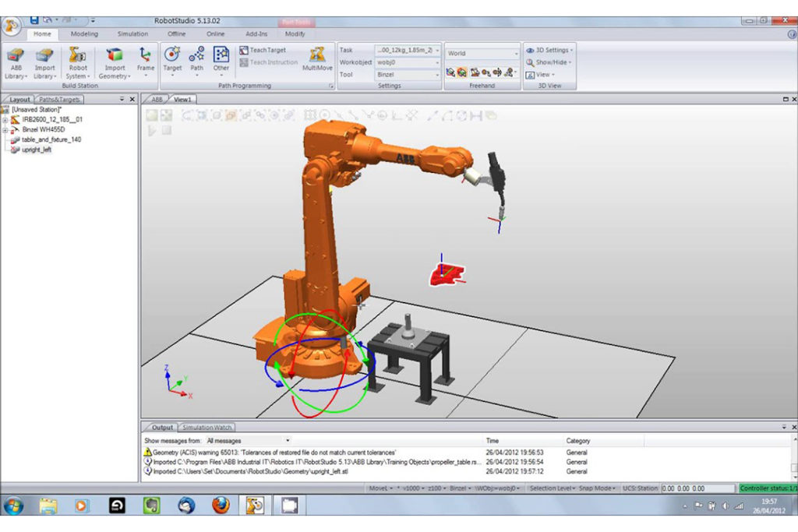The height and width of the screenshot is (532, 798).
Task: Click the robot icon beside IRB2600_12_185__01
Action: click(16, 119)
